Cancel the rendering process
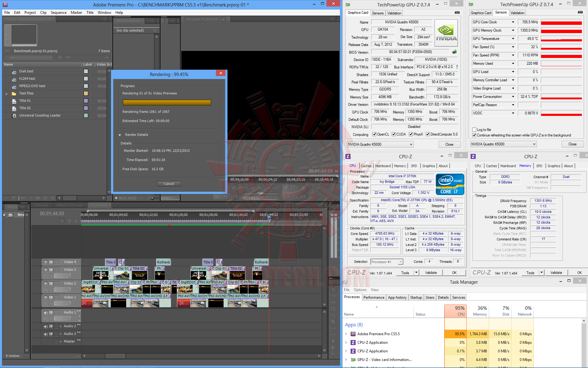This screenshot has height=368, width=588. [169, 184]
